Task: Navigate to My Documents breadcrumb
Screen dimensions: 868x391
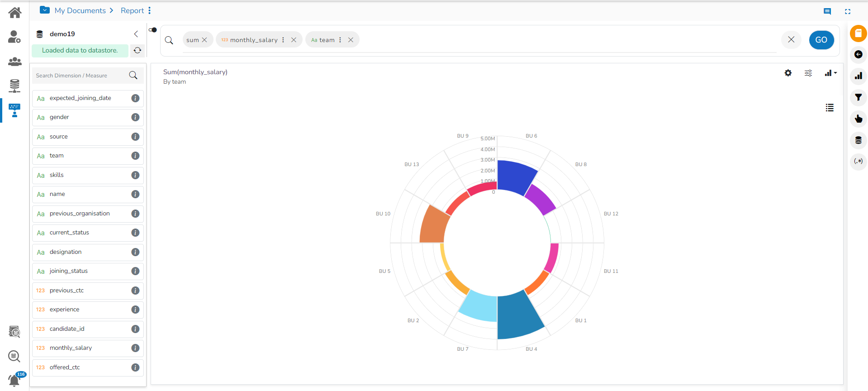Action: (x=80, y=10)
